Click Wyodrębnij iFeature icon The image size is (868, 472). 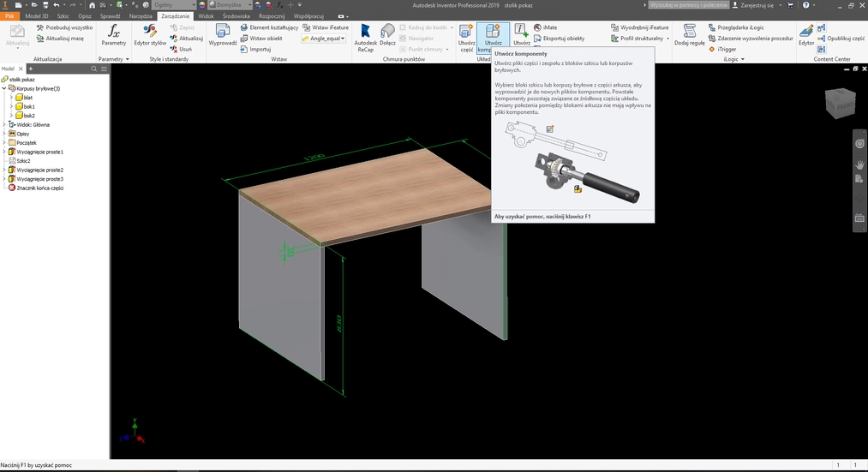[614, 27]
